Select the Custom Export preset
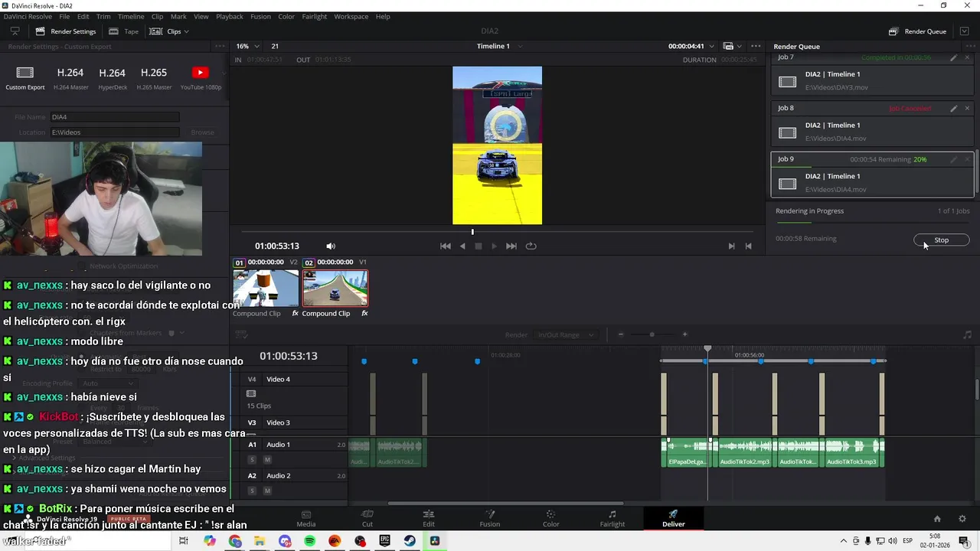Viewport: 980px width, 551px height. [25, 78]
